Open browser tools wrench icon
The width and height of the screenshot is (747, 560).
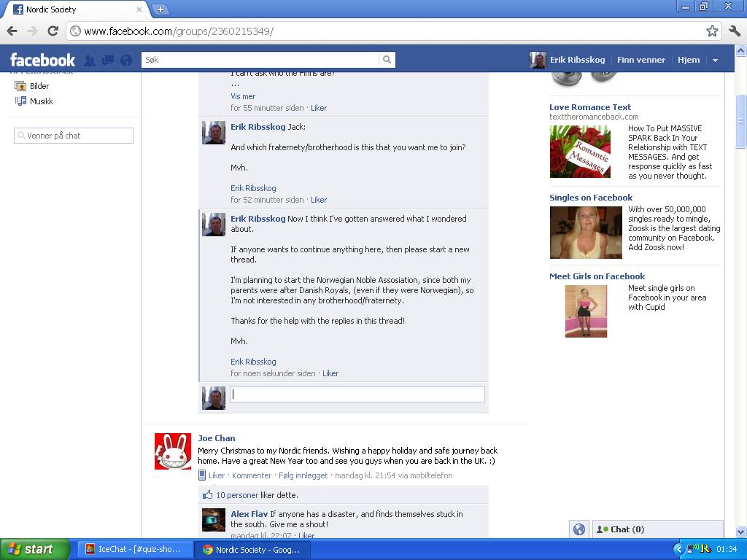point(734,32)
